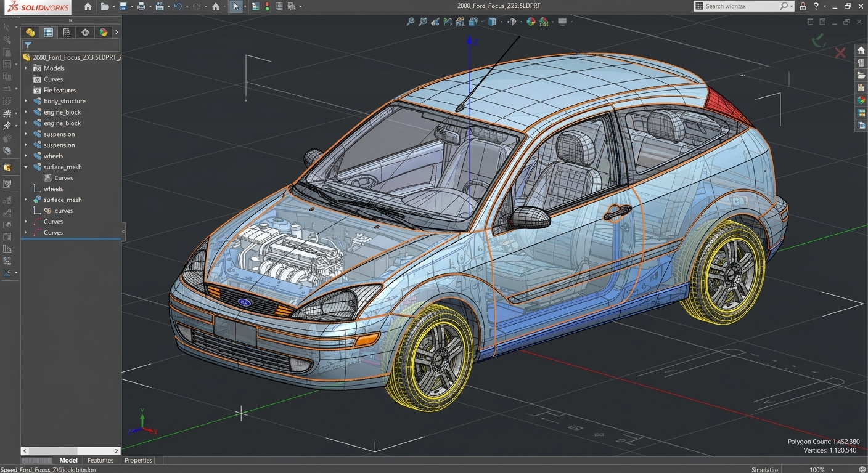Click the Display Style box icon
Screen dimensions: 868x473
coord(492,22)
